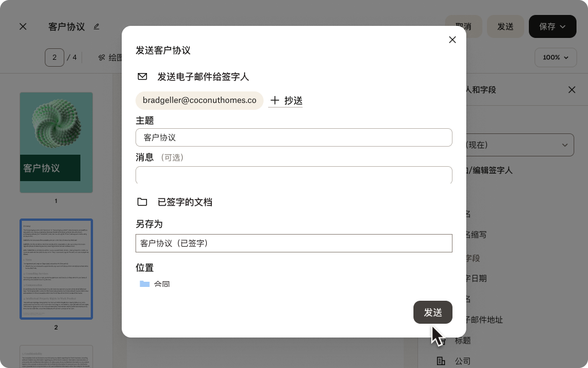Rename document using the pencil icon

point(96,26)
